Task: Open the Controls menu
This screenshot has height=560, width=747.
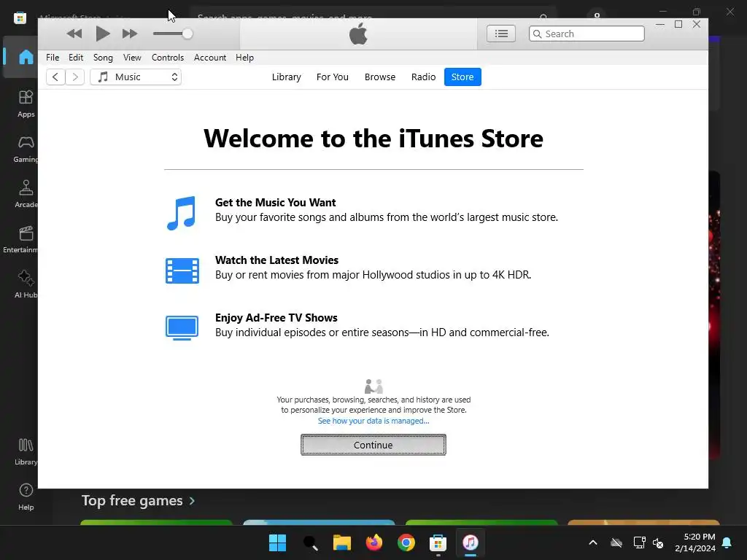Action: click(x=168, y=58)
